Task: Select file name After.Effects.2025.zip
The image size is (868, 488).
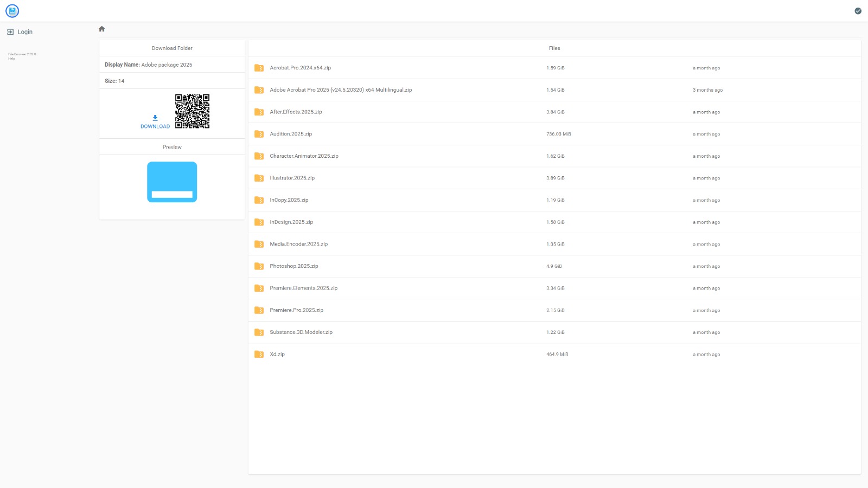Action: (x=296, y=112)
